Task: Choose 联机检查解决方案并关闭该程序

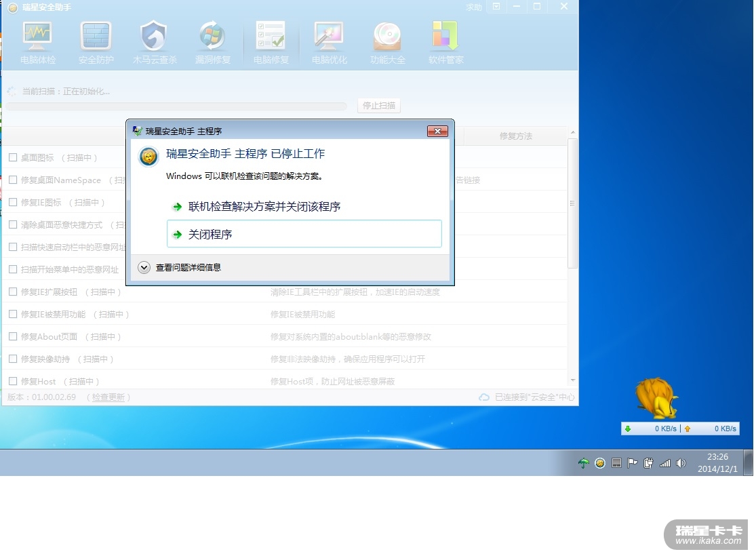Action: point(304,206)
